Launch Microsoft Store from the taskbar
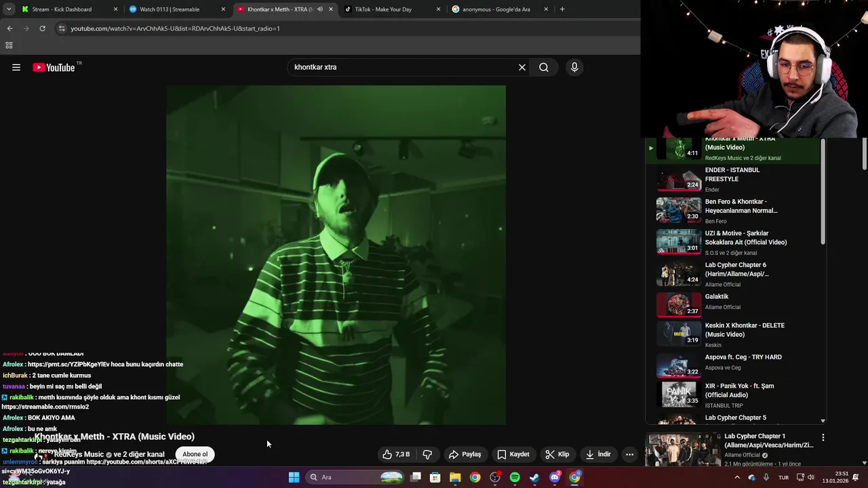Image resolution: width=868 pixels, height=488 pixels. [x=435, y=477]
